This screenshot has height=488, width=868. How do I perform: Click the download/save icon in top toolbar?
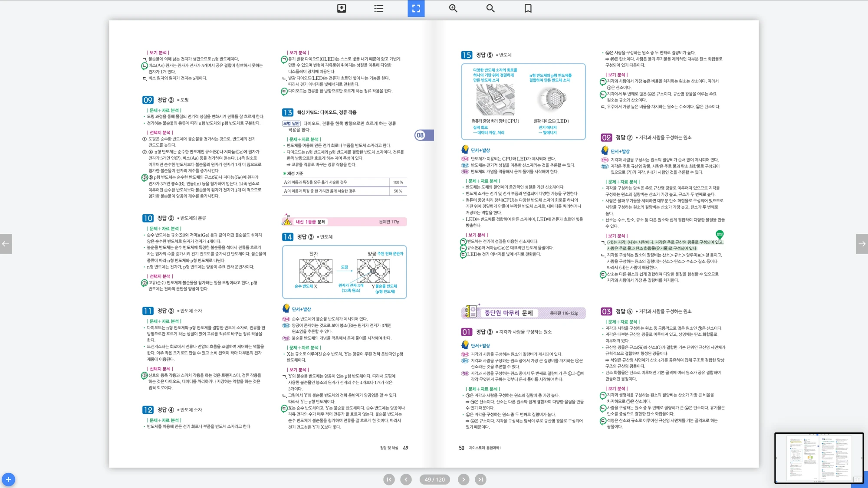[342, 8]
